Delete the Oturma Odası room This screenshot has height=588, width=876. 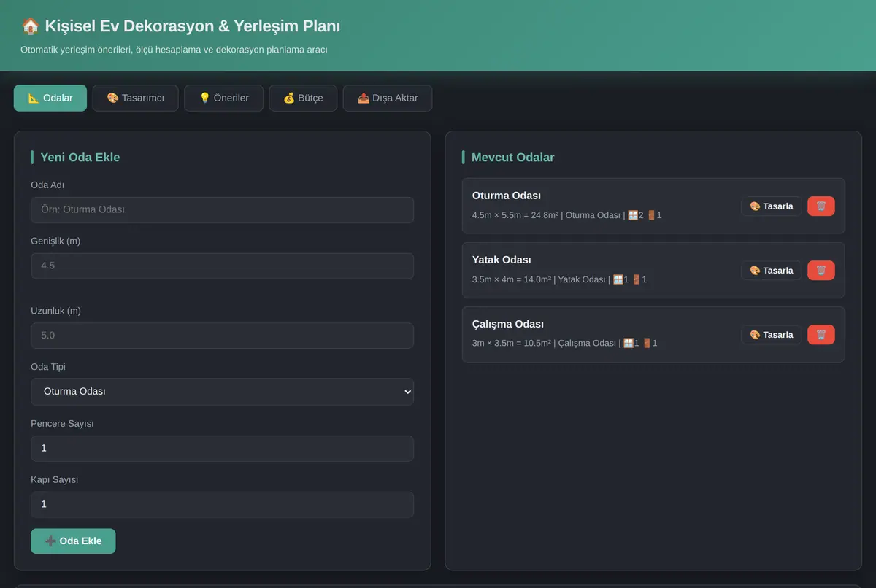point(821,206)
